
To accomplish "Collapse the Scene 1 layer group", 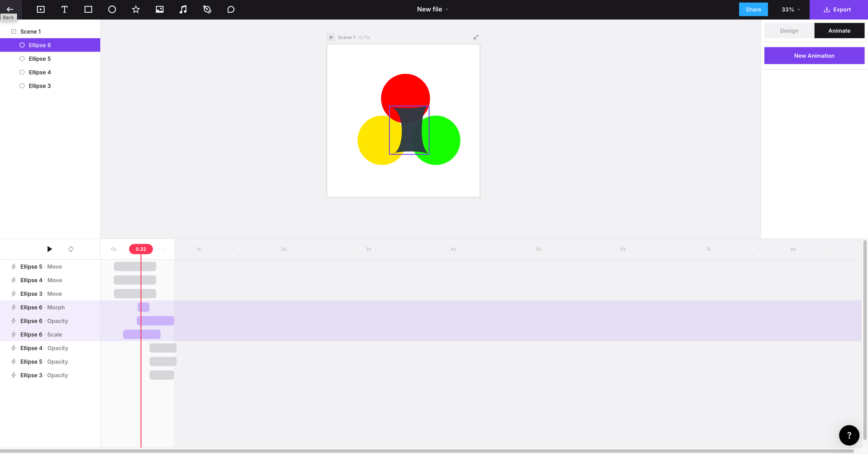I will [x=13, y=32].
